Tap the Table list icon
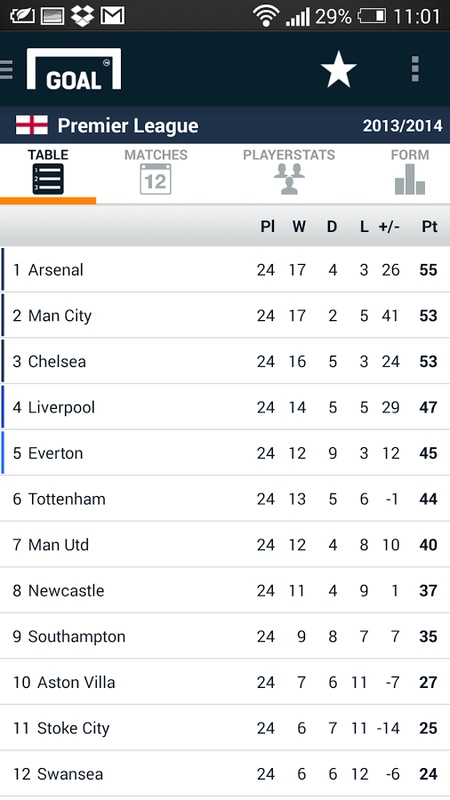 (48, 180)
